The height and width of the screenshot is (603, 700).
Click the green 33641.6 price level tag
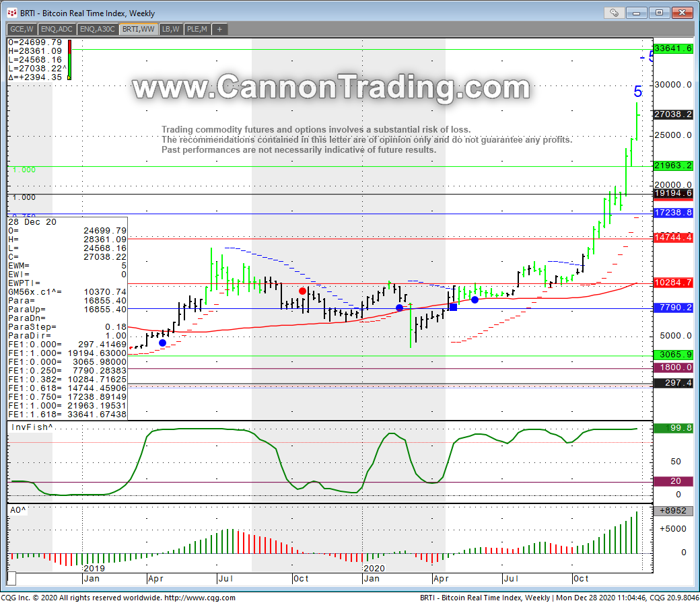point(673,48)
